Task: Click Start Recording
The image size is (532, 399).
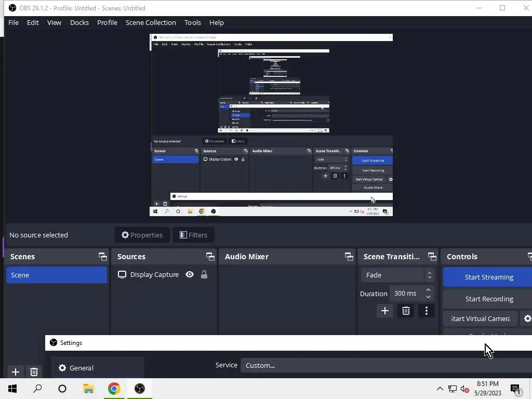Action: click(488, 299)
